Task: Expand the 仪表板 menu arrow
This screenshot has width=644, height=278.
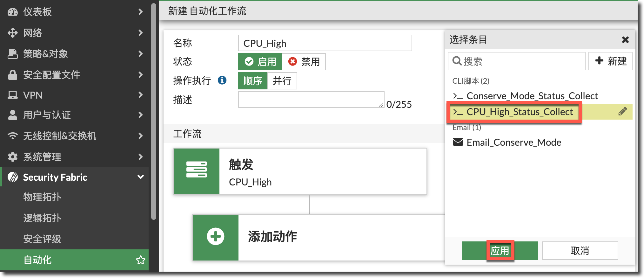Action: 140,12
